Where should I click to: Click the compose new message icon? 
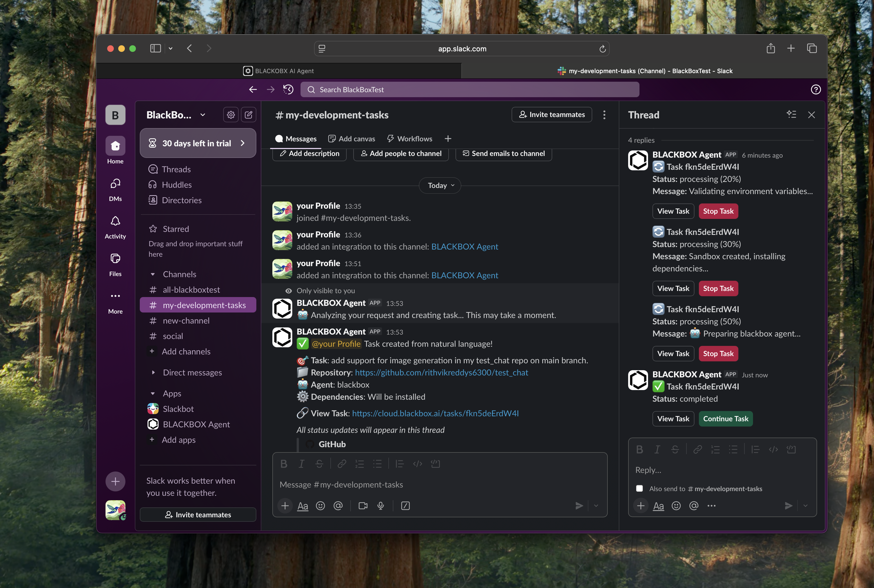[248, 115]
